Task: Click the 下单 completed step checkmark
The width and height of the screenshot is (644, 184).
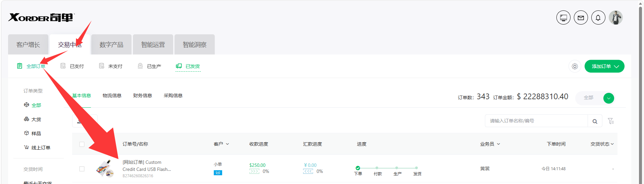Action: pyautogui.click(x=358, y=168)
